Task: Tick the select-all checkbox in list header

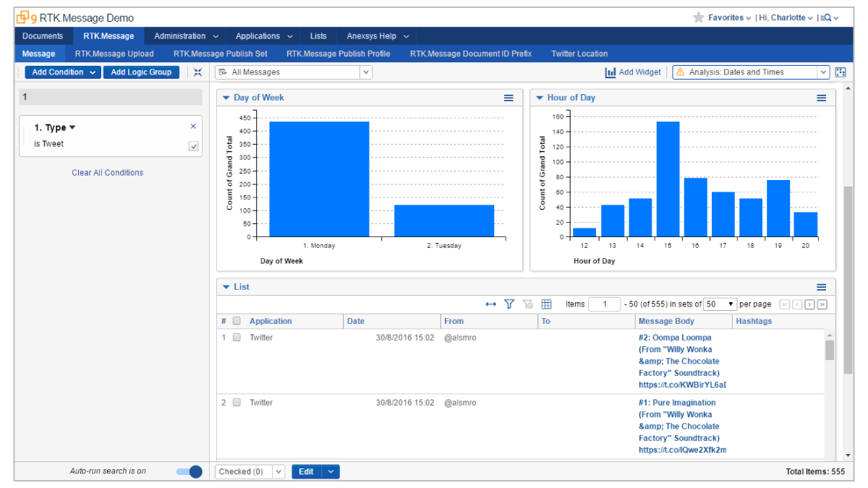Action: 237,321
